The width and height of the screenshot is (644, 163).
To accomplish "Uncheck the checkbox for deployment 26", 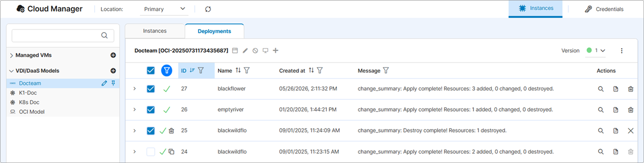I will pyautogui.click(x=151, y=109).
